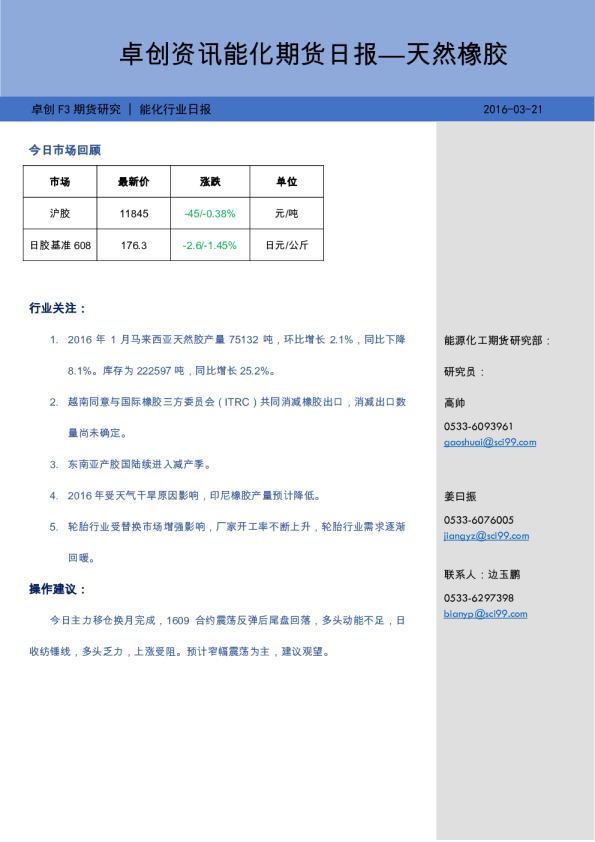595x842 pixels.
Task: Select the 元/吨 unit cell
Action: click(x=286, y=213)
